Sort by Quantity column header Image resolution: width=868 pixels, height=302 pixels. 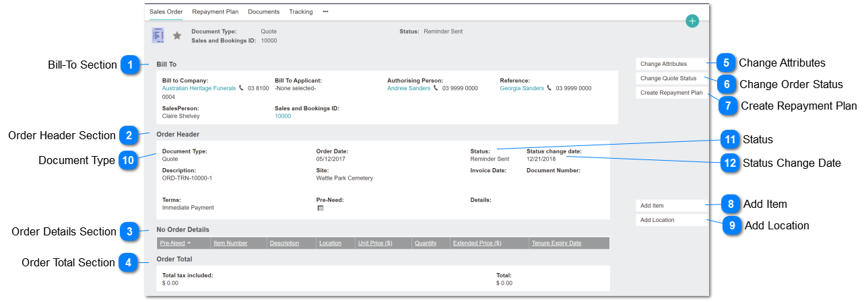pos(426,243)
